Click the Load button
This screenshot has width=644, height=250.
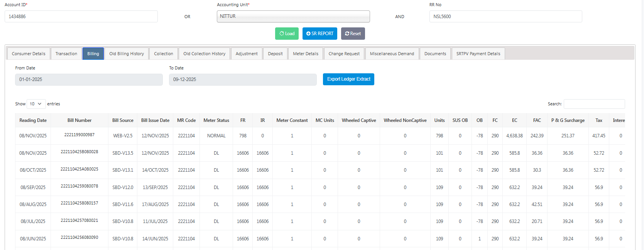(x=287, y=34)
